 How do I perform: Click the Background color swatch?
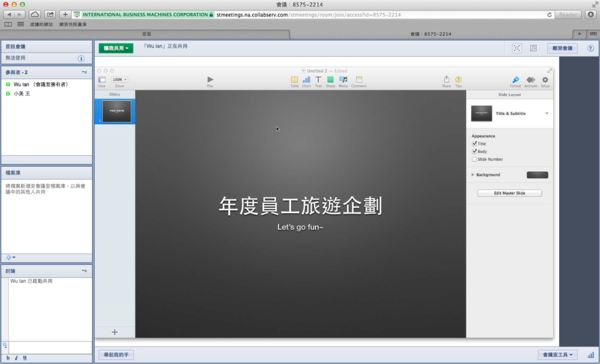[x=537, y=175]
